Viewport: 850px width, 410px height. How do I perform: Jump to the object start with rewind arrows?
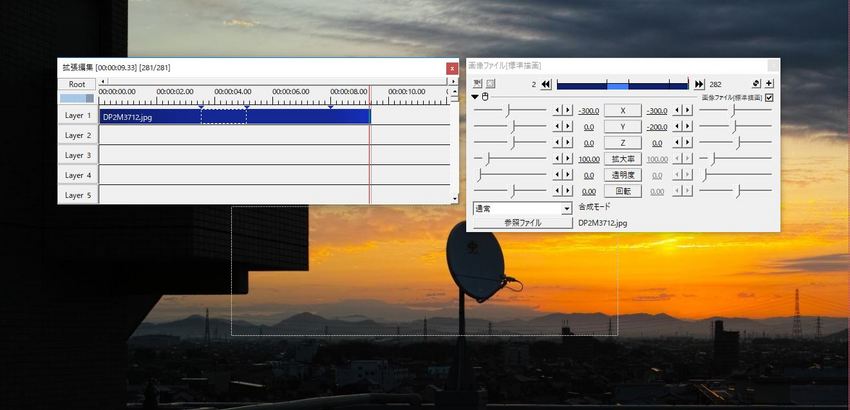(546, 84)
